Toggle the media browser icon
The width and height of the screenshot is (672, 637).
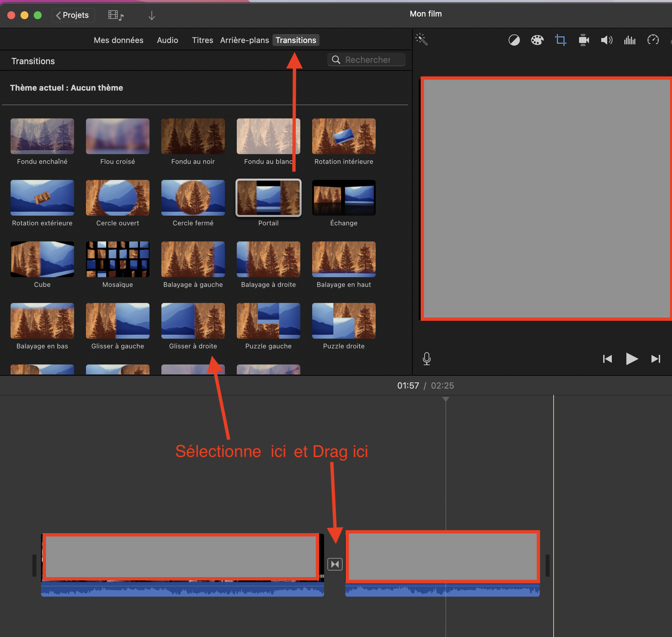click(x=115, y=15)
